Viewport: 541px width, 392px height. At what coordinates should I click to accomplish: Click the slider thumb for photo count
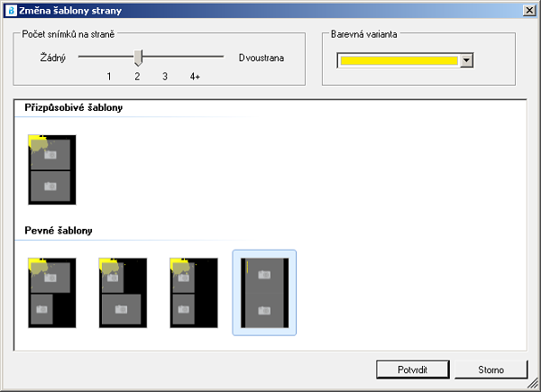[138, 57]
